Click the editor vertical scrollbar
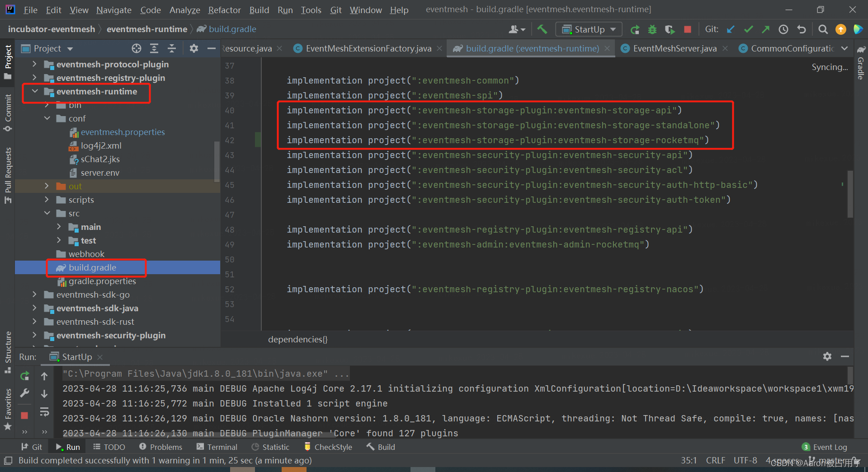This screenshot has height=472, width=868. point(850,194)
